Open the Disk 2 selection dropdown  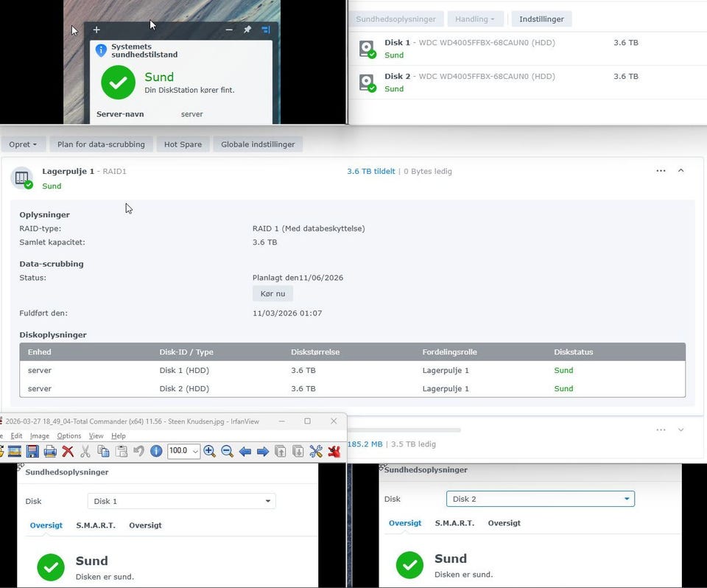(540, 499)
